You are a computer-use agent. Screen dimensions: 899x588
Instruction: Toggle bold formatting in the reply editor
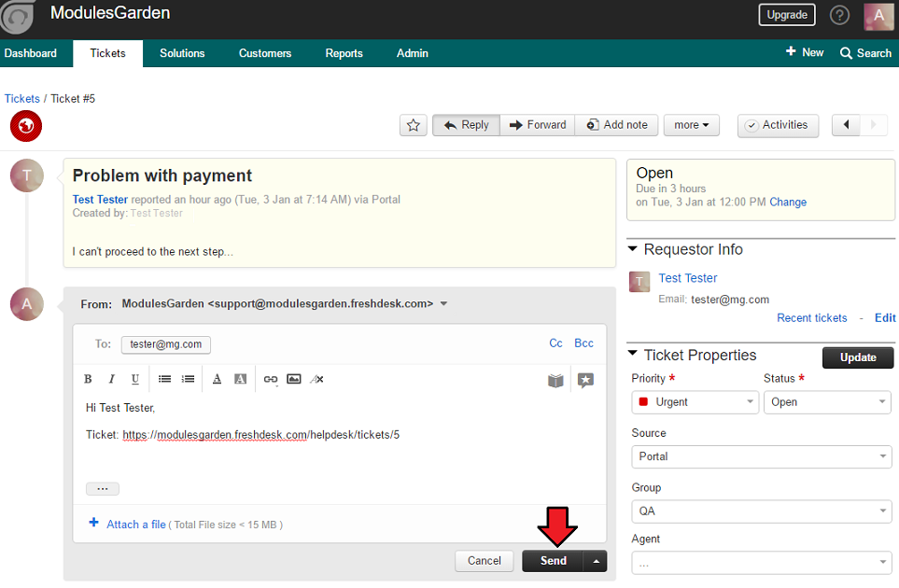[x=88, y=379]
